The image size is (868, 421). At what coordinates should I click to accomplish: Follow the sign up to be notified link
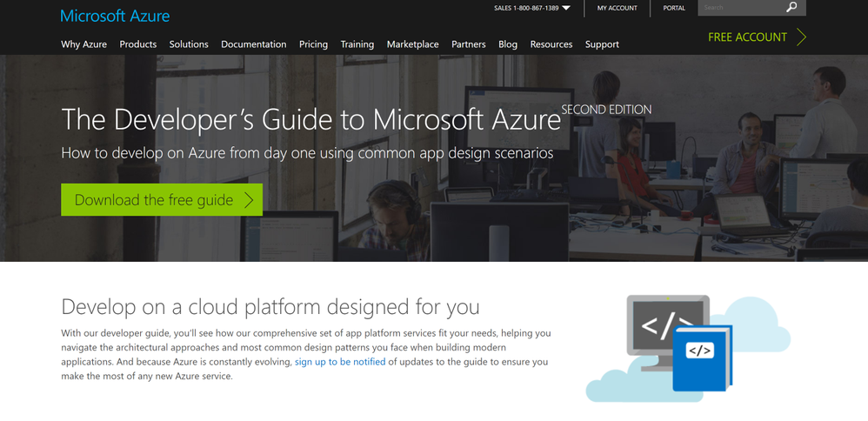click(340, 362)
